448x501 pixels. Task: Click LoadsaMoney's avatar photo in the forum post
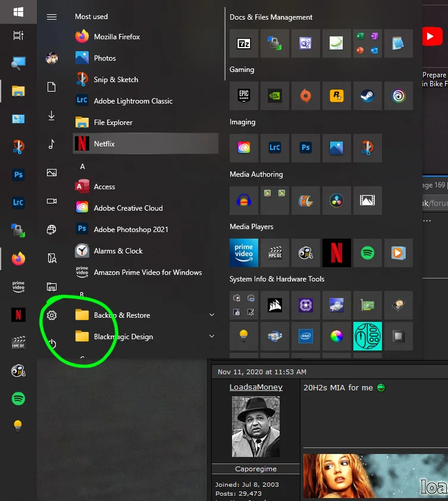point(256,427)
